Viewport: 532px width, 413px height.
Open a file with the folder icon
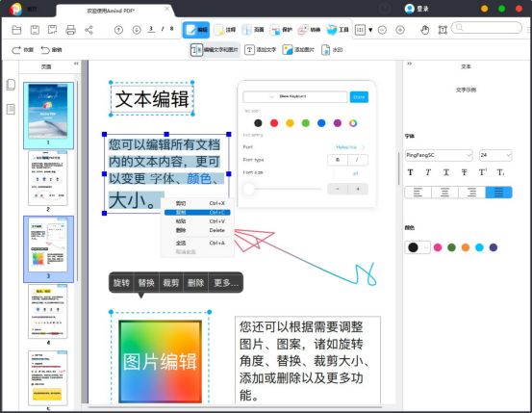point(16,30)
